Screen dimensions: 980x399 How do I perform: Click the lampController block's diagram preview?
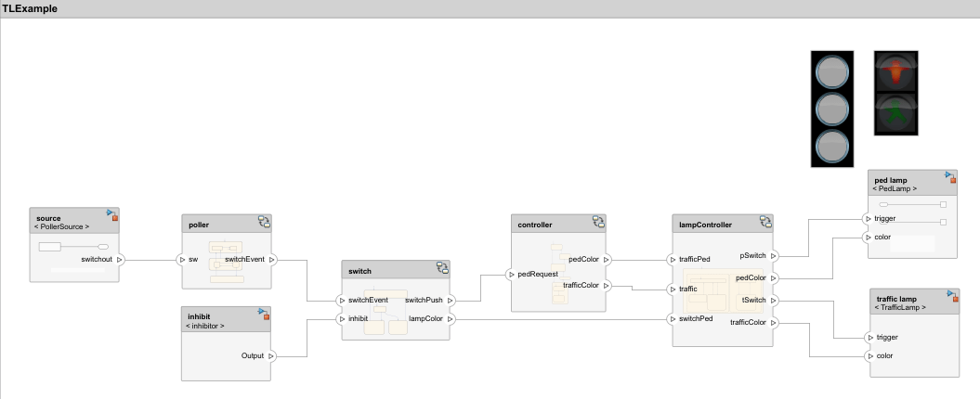click(723, 291)
